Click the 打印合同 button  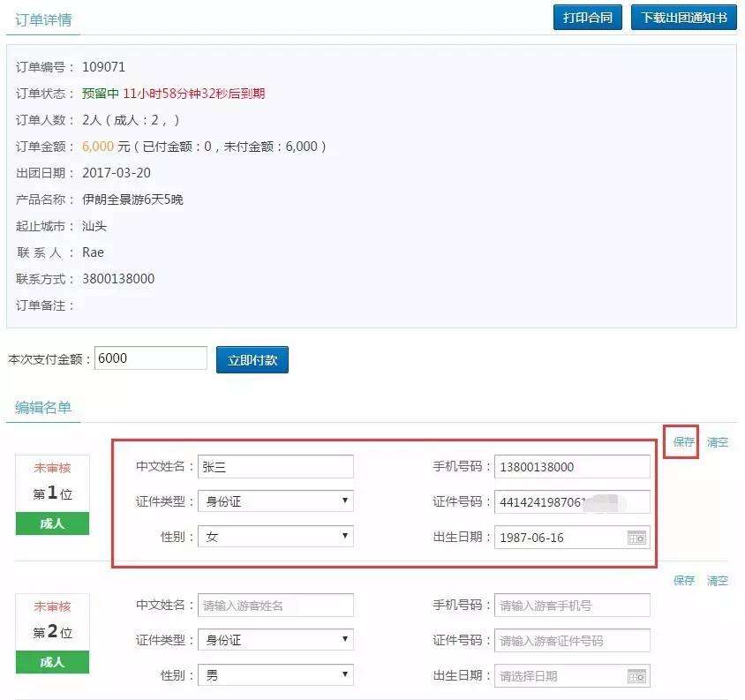coord(588,18)
